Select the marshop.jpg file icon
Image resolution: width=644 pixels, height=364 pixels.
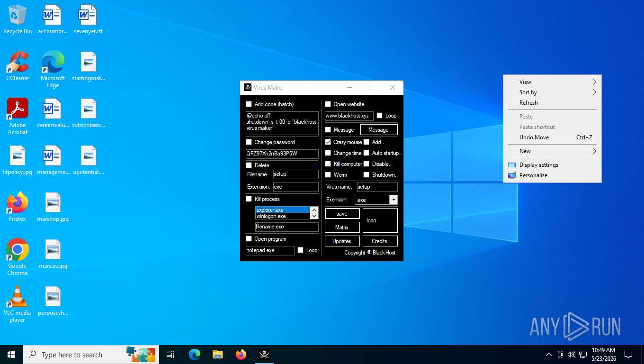pyautogui.click(x=53, y=208)
